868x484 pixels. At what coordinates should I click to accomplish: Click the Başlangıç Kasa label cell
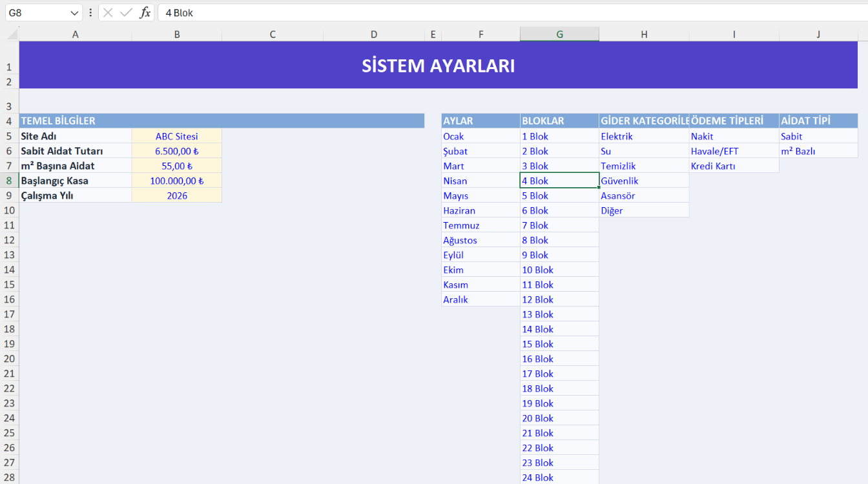click(x=76, y=181)
